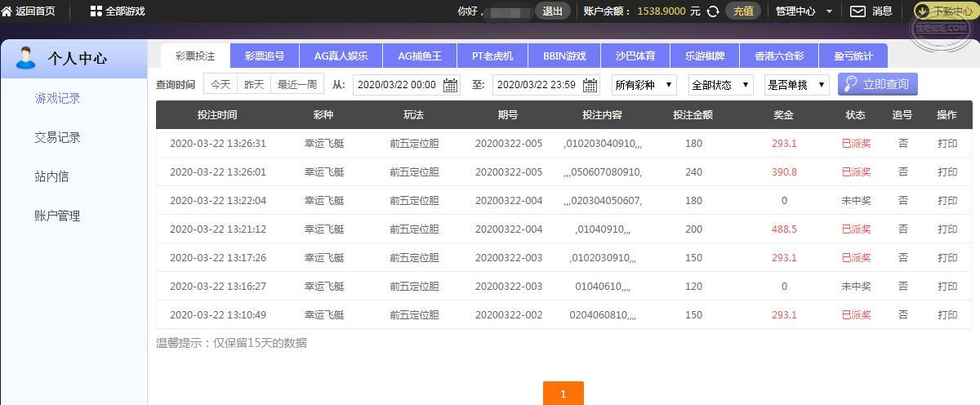Open the 是否单挑 dropdown

point(797,84)
